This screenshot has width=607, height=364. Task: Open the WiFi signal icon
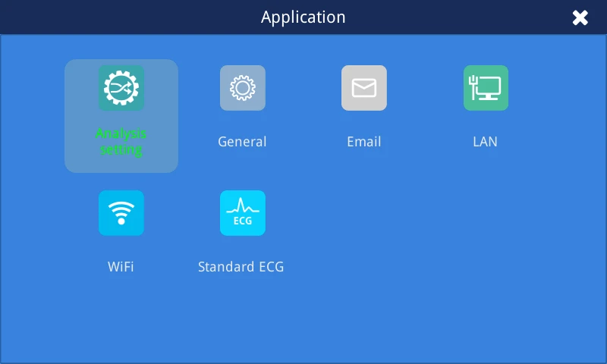click(121, 213)
